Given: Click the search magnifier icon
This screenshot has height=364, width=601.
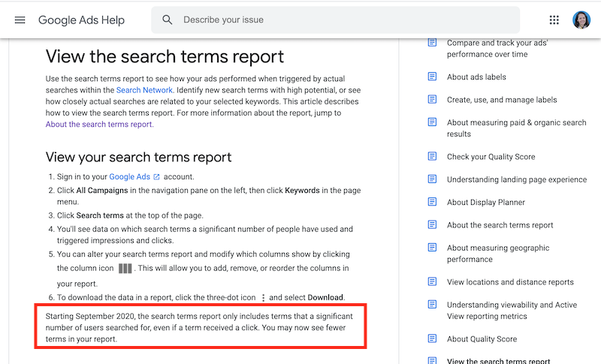Looking at the screenshot, I should (x=167, y=20).
